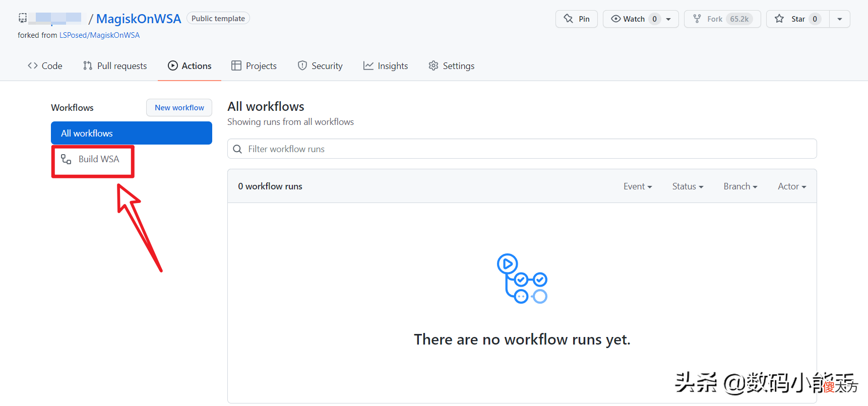Click the search magnifier in filter box

point(237,149)
